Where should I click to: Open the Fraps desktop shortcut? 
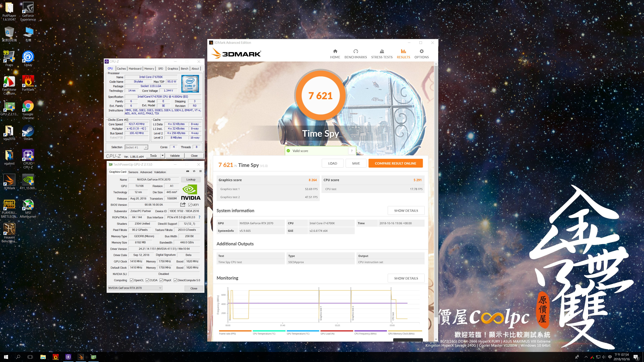pyautogui.click(x=9, y=58)
